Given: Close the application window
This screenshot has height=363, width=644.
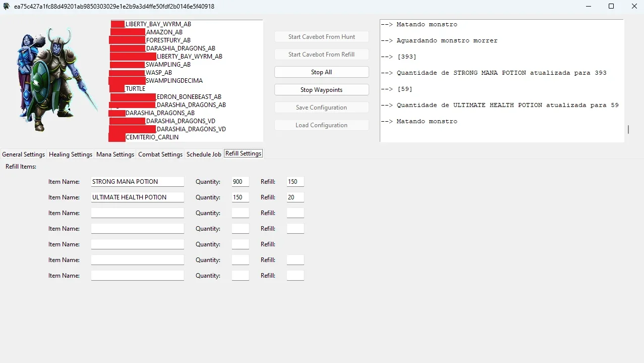Looking at the screenshot, I should 634,7.
